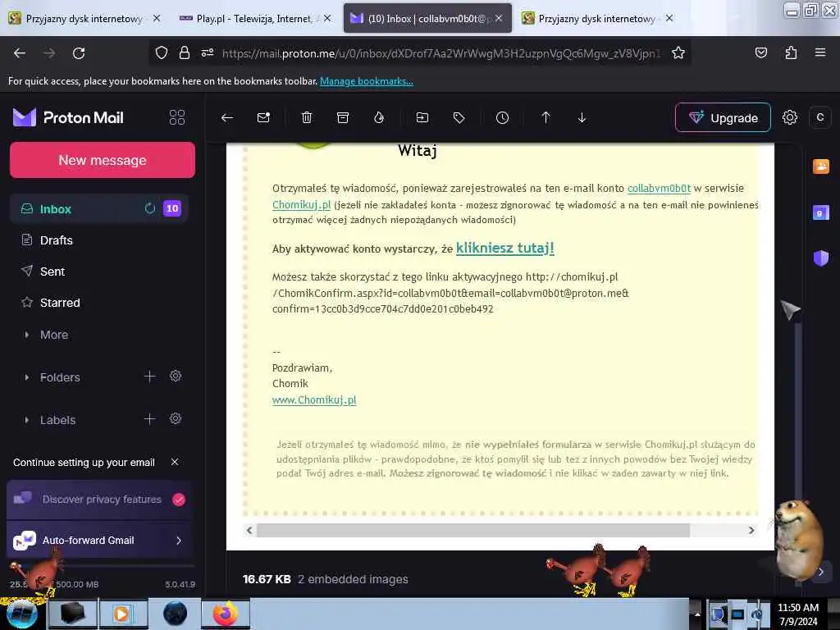Open Chomikuj.pl link in first paragraph
Viewport: 840px width, 630px height.
point(302,204)
